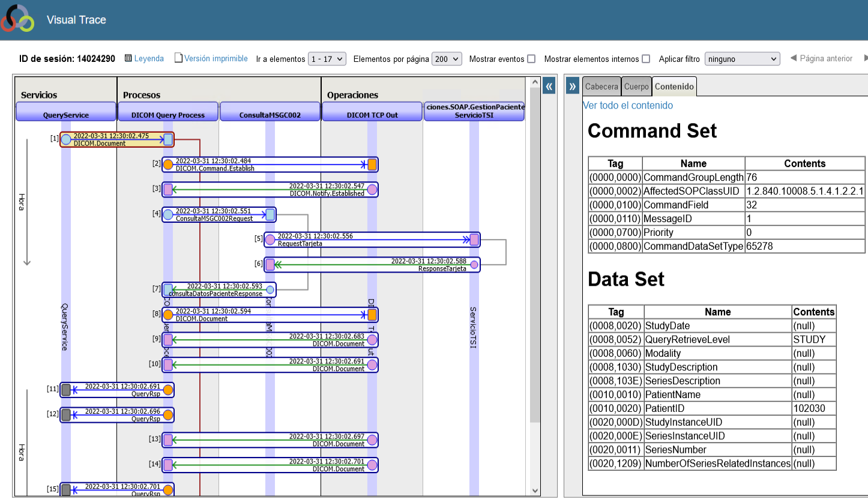The height and width of the screenshot is (502, 868).
Task: Expand right pane with double-chevron arrow
Action: pyautogui.click(x=572, y=86)
